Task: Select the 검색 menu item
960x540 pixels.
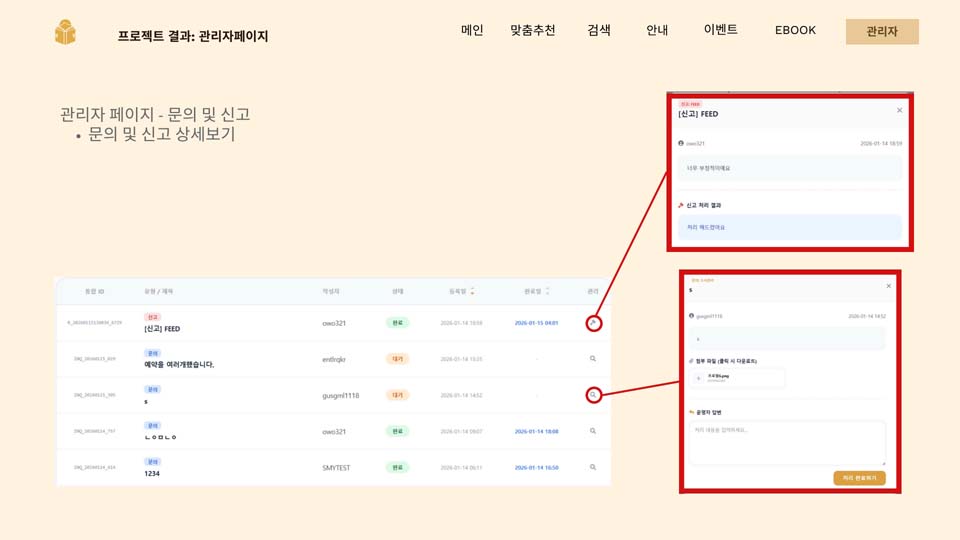Action: pyautogui.click(x=599, y=30)
